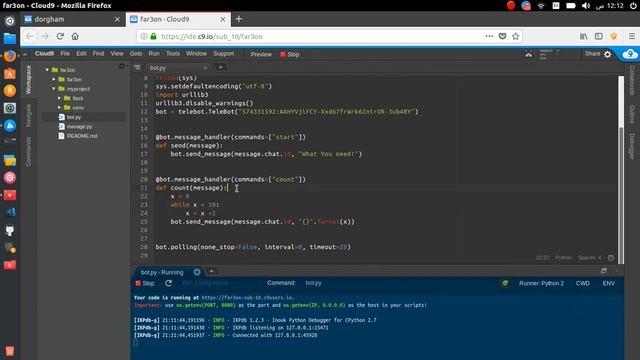Screen dimensions: 640x360
Task: Switch to bot.py editor tab
Action: tap(158, 68)
